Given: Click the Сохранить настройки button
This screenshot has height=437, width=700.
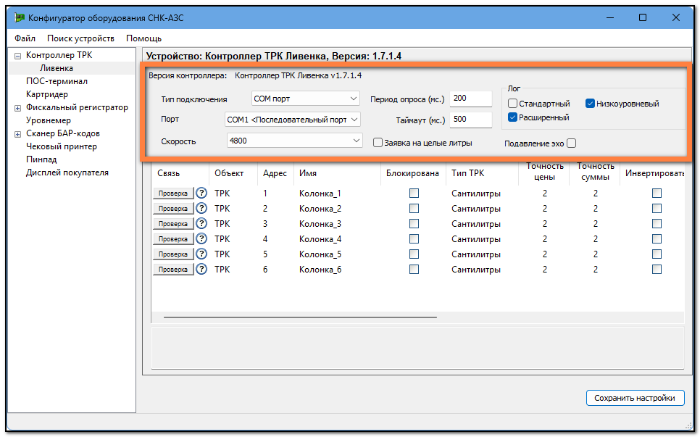Looking at the screenshot, I should [x=635, y=398].
